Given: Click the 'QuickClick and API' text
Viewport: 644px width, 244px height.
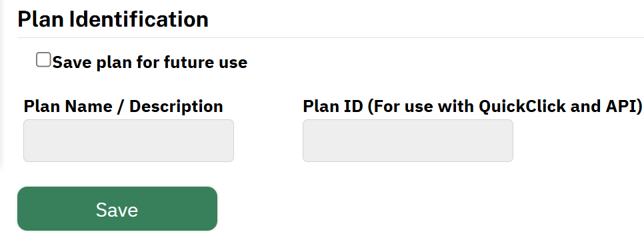Looking at the screenshot, I should click(x=558, y=107).
